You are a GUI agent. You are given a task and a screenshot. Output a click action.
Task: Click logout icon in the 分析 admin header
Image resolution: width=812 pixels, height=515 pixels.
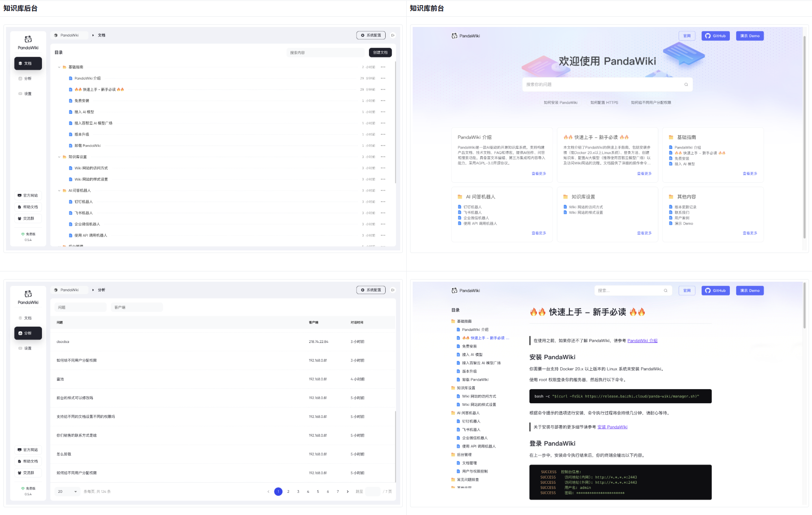(x=393, y=290)
